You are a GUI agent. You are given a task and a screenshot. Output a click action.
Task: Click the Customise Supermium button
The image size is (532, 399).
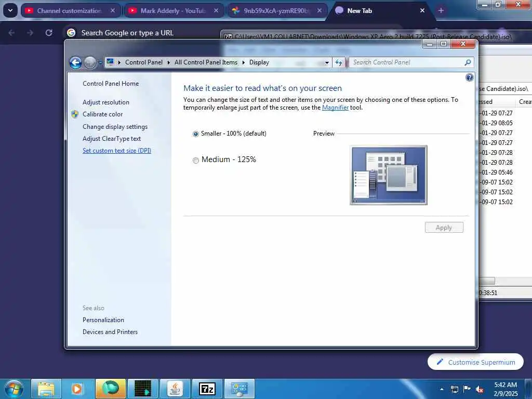[x=475, y=362]
